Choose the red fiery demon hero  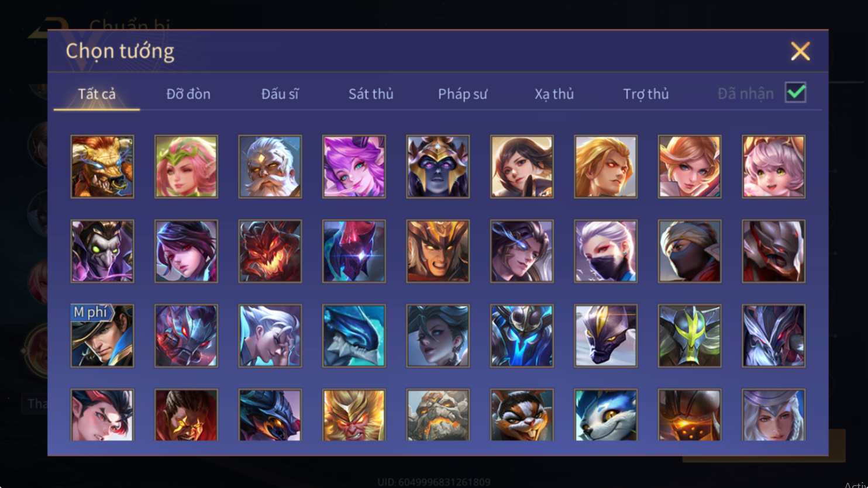(270, 251)
